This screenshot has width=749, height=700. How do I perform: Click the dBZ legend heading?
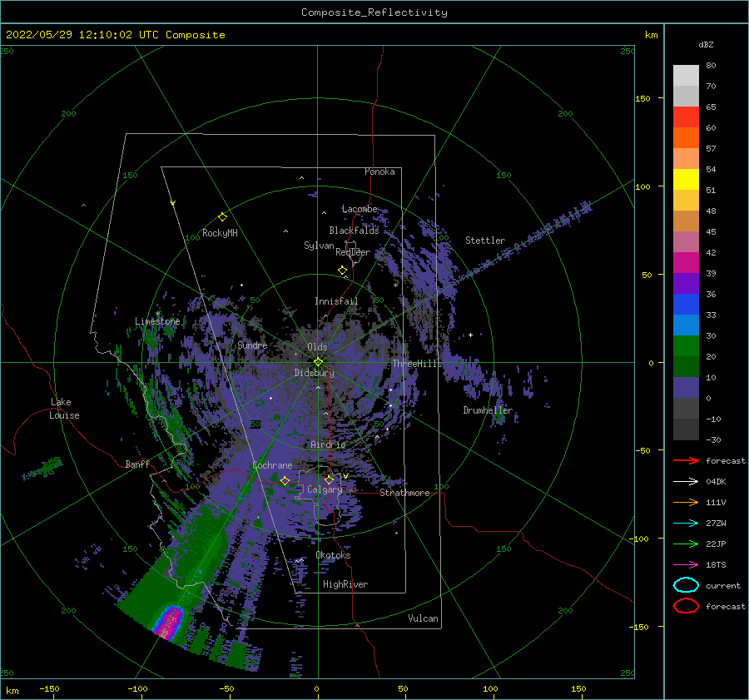706,44
